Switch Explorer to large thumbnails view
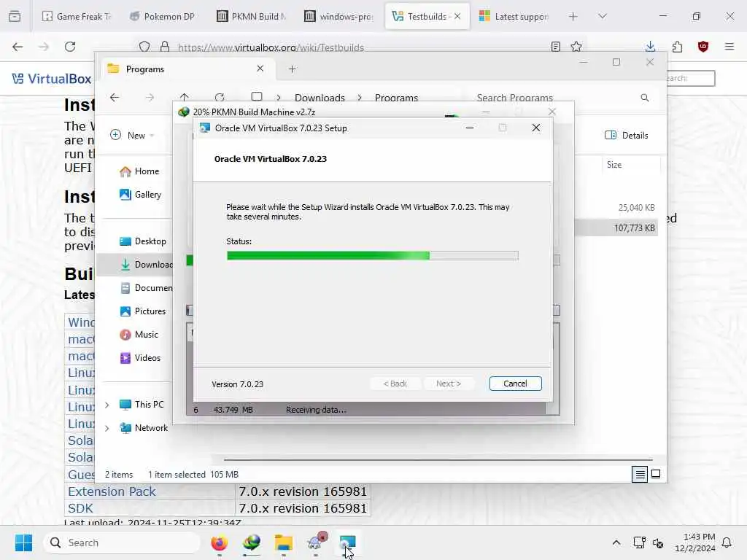The image size is (747, 560). [656, 474]
